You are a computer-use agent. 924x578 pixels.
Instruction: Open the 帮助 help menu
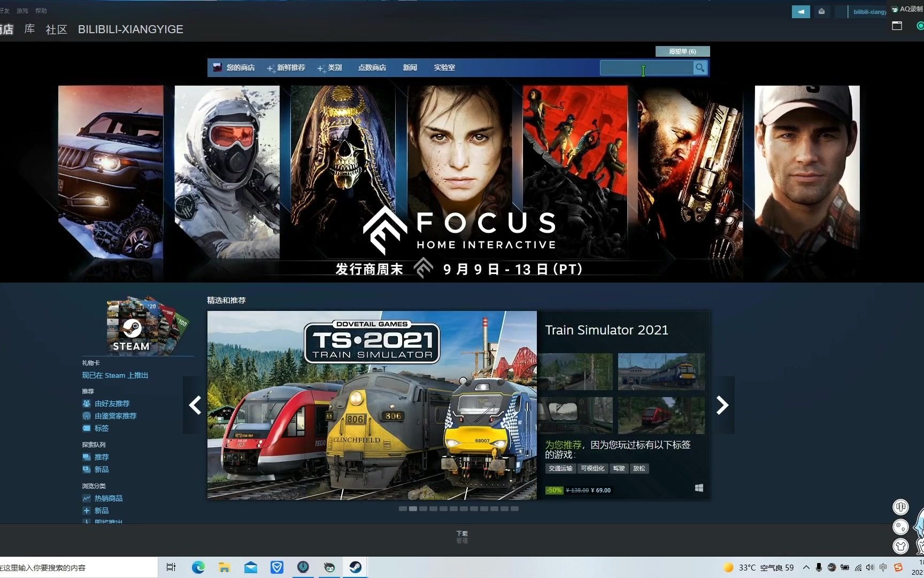[41, 11]
